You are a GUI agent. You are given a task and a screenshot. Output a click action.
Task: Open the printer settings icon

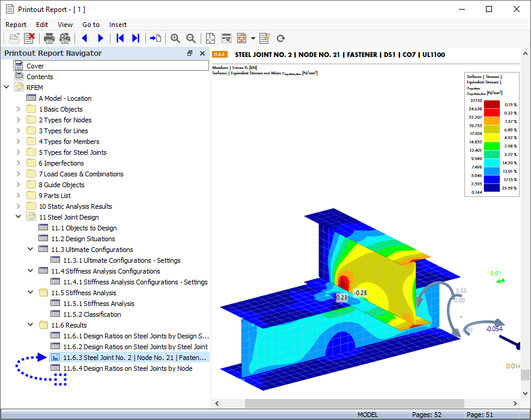point(65,38)
